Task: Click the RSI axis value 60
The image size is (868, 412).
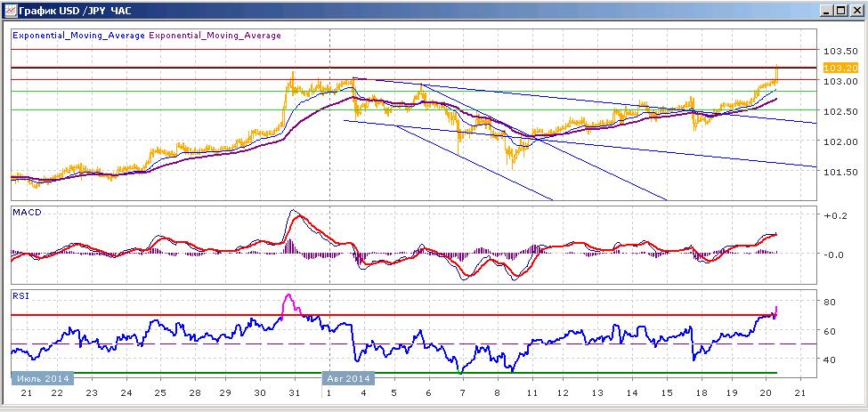Action: (830, 331)
